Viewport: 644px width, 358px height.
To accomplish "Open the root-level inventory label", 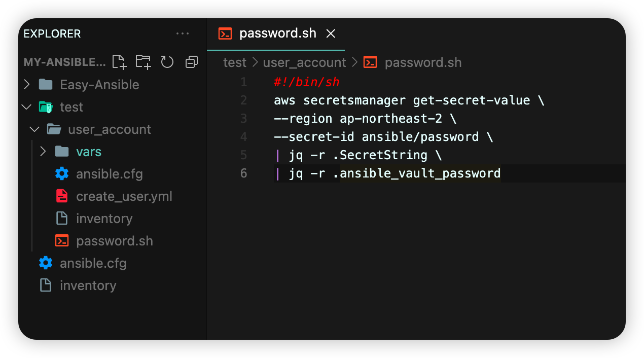I will pyautogui.click(x=88, y=285).
